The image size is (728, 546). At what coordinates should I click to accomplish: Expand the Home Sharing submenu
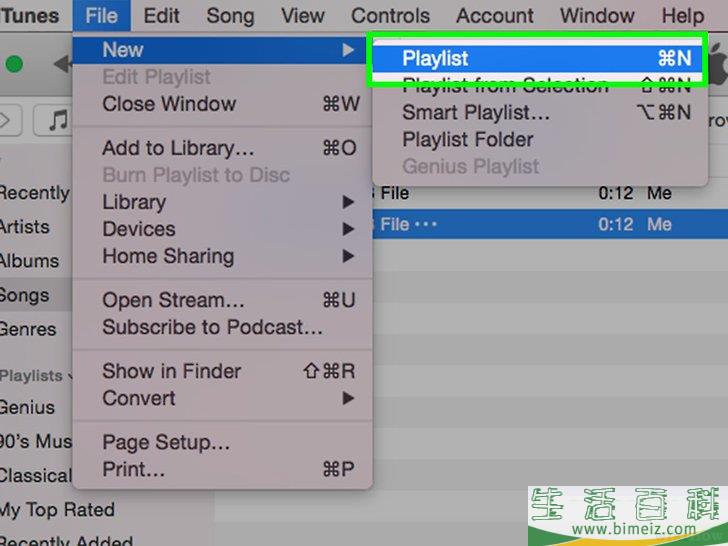pyautogui.click(x=222, y=256)
